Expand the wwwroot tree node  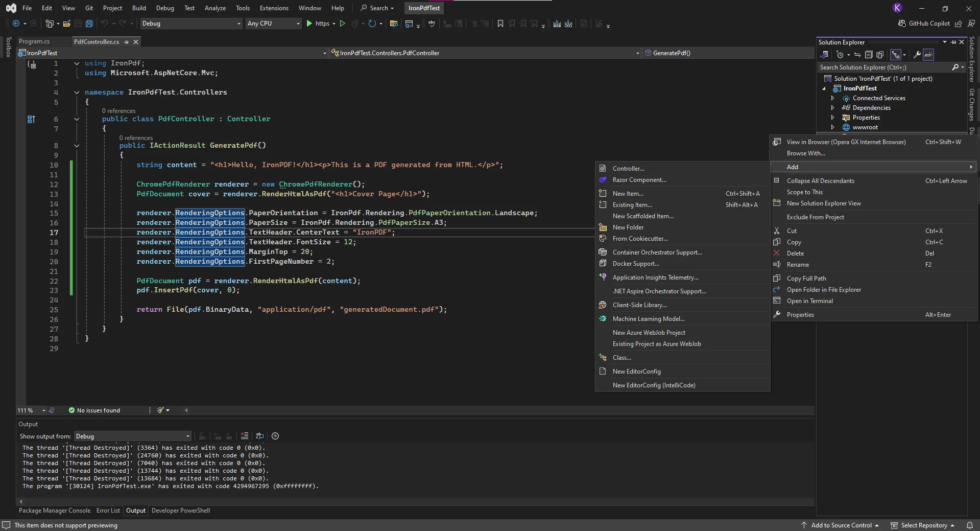832,127
